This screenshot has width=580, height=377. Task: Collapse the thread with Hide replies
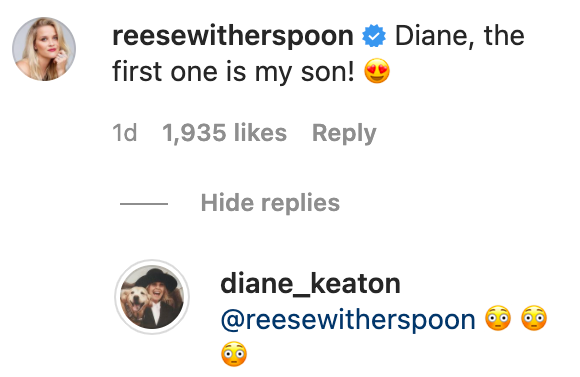[270, 203]
